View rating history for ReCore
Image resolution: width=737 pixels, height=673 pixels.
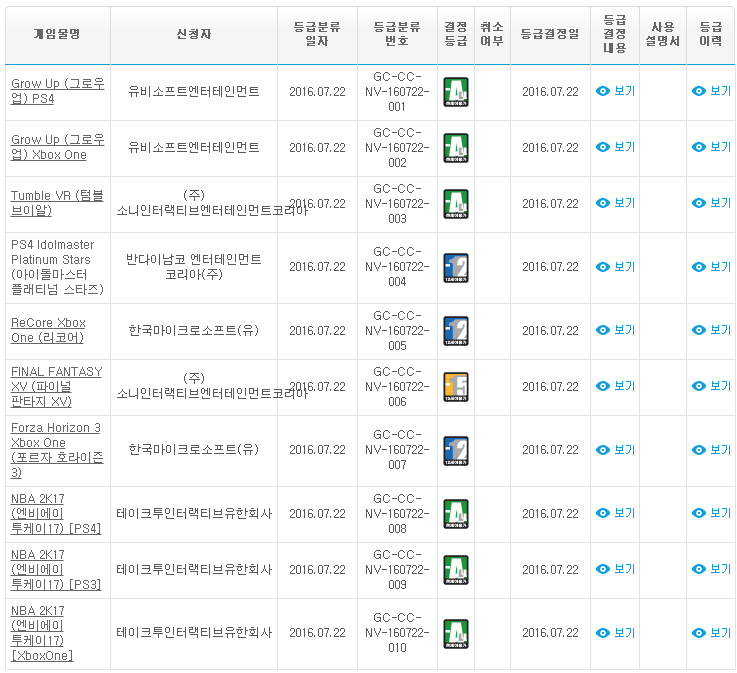point(711,330)
